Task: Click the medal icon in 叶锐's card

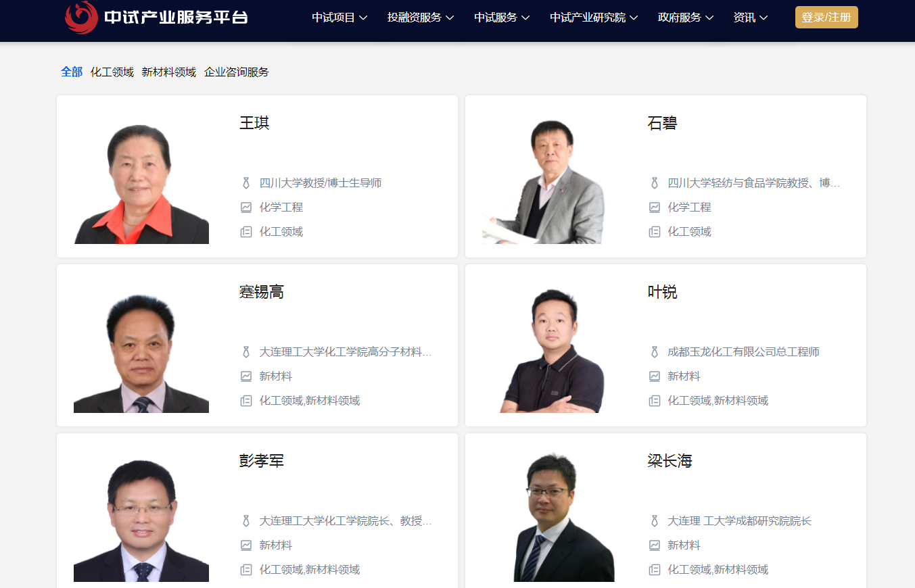Action: (x=655, y=352)
